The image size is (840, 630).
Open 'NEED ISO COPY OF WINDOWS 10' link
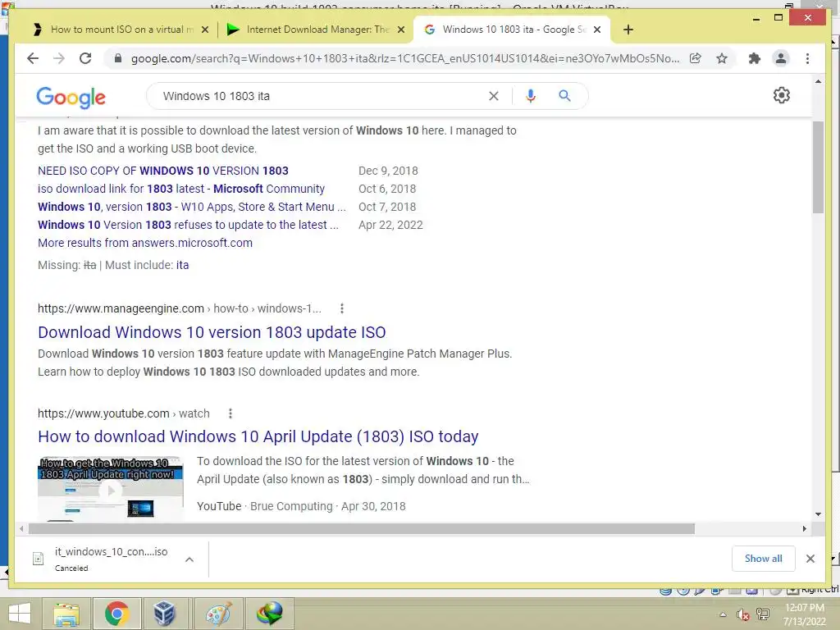point(163,171)
